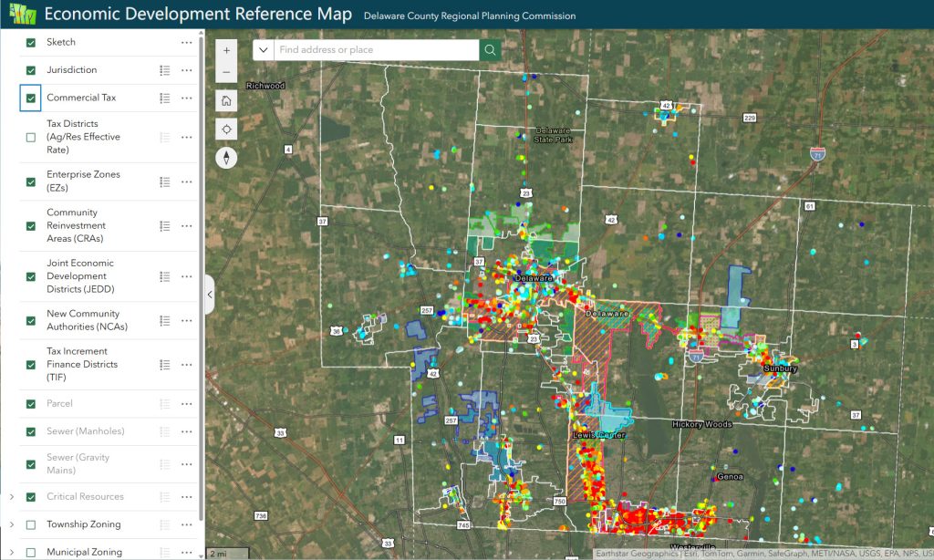Click the compass to reset north orientation

225,157
